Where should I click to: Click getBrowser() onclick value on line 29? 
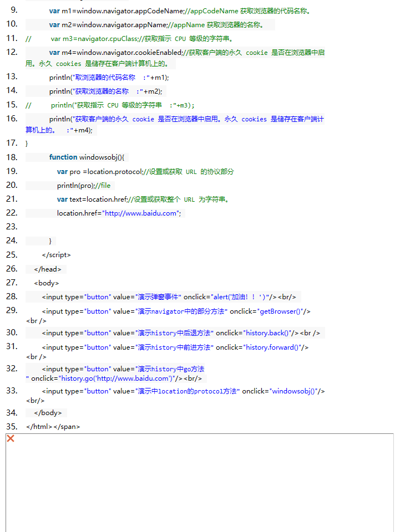point(280,311)
